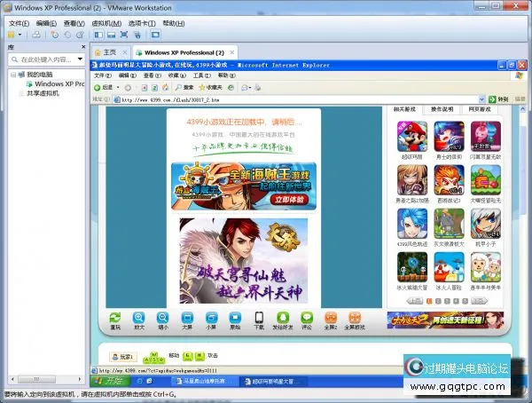This screenshot has width=532, height=403.
Task: Select the 小屏 small screen icon
Action: (x=211, y=318)
